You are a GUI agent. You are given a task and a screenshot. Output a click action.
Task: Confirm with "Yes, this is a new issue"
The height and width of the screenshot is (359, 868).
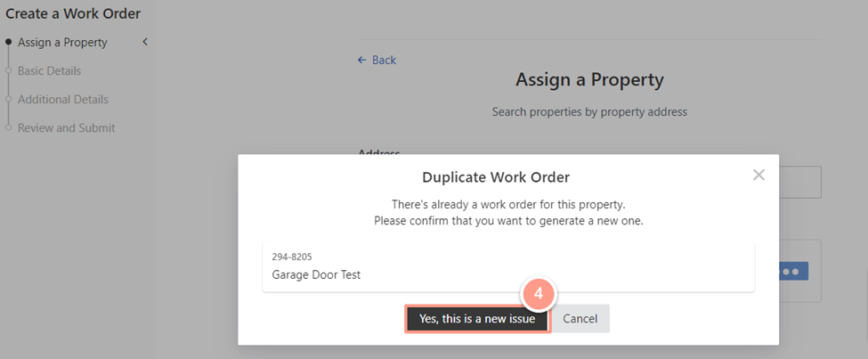(477, 319)
